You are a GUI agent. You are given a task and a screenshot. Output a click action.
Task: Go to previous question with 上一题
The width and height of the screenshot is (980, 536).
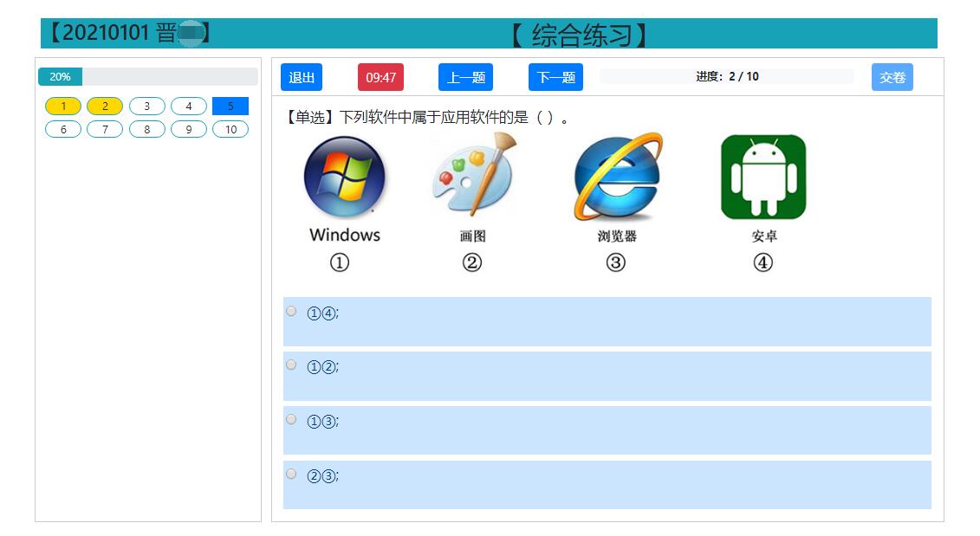coord(465,77)
